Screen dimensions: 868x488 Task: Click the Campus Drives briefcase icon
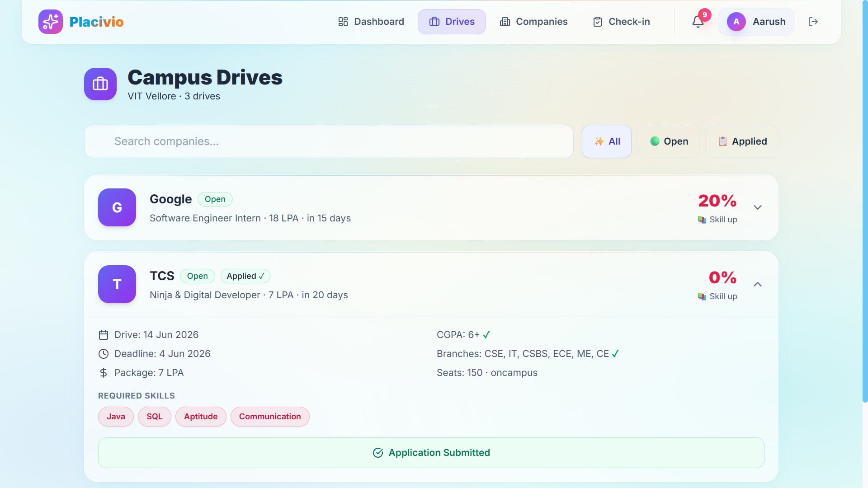100,84
